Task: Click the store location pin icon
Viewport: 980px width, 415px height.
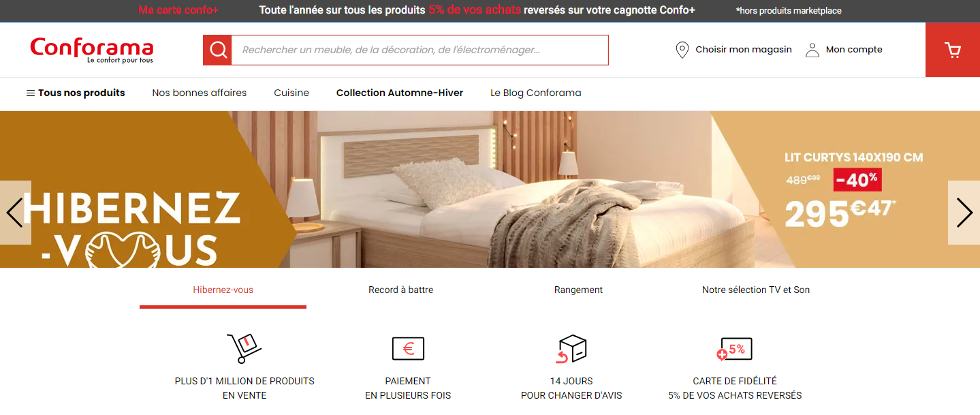Action: point(682,50)
